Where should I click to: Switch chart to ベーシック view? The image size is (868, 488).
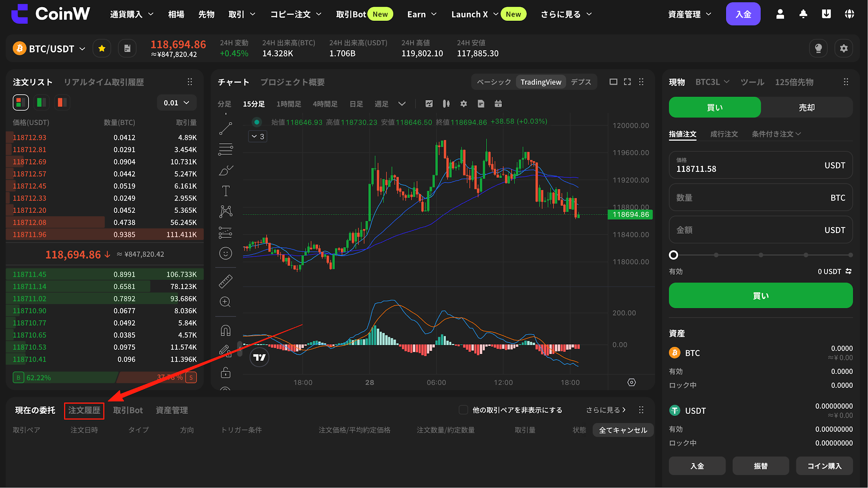tap(494, 82)
